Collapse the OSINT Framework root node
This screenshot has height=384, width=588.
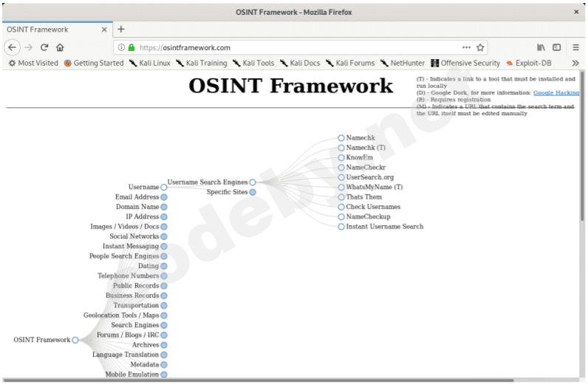pos(75,340)
